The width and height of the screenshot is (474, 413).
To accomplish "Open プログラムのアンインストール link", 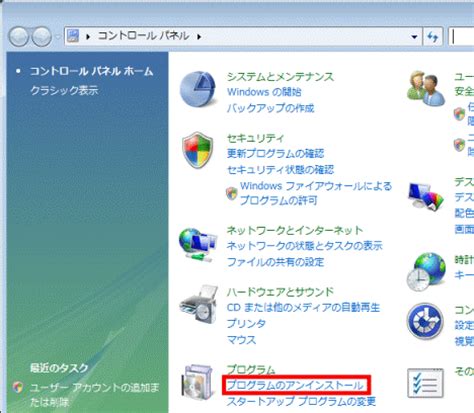I will [295, 386].
